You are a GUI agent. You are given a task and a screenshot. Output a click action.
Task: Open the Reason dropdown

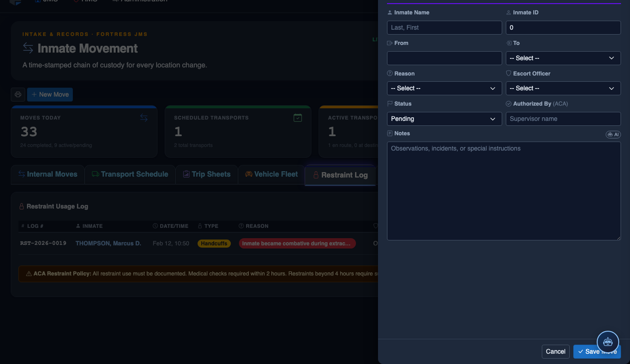(x=445, y=88)
